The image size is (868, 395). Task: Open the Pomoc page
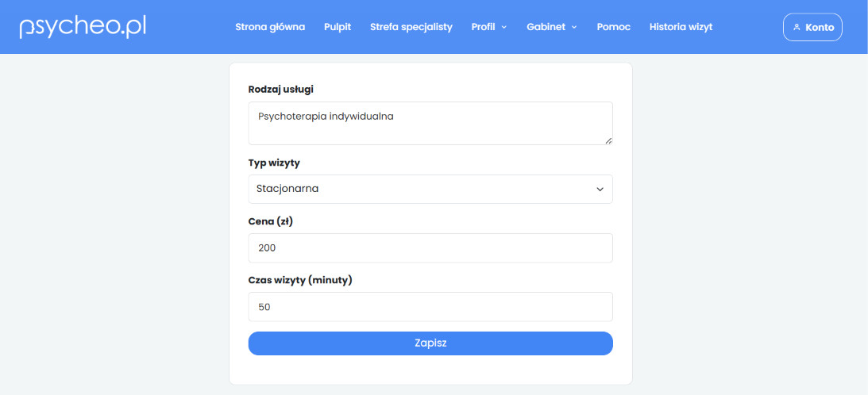(x=613, y=27)
